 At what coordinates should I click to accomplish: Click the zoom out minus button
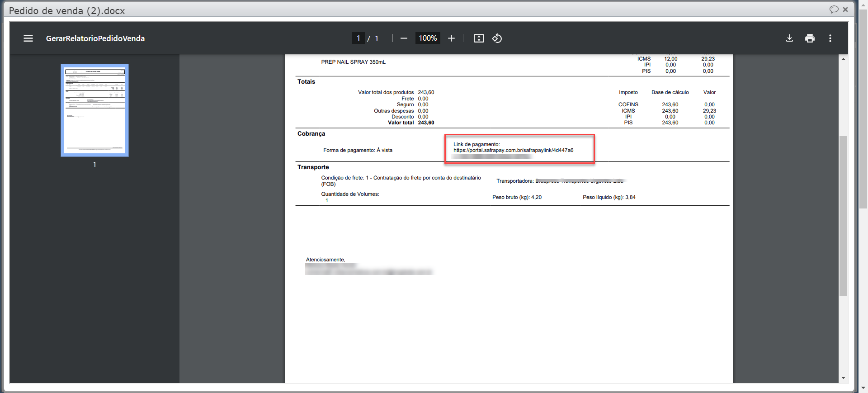pos(404,38)
